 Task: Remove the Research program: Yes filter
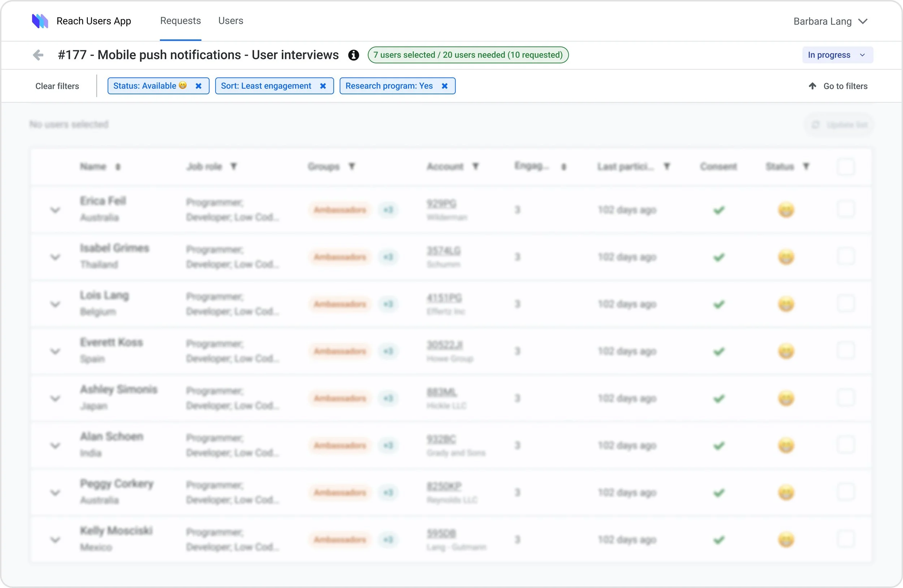[445, 86]
